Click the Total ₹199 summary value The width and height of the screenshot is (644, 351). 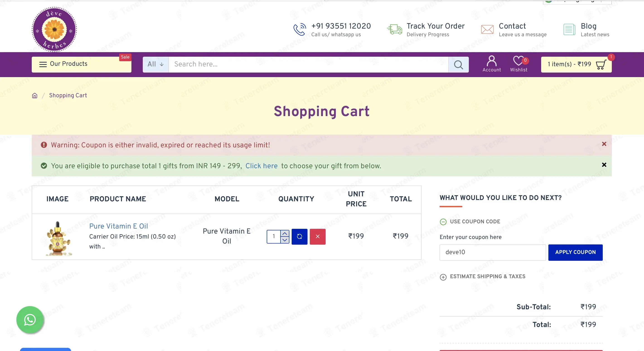tap(588, 324)
